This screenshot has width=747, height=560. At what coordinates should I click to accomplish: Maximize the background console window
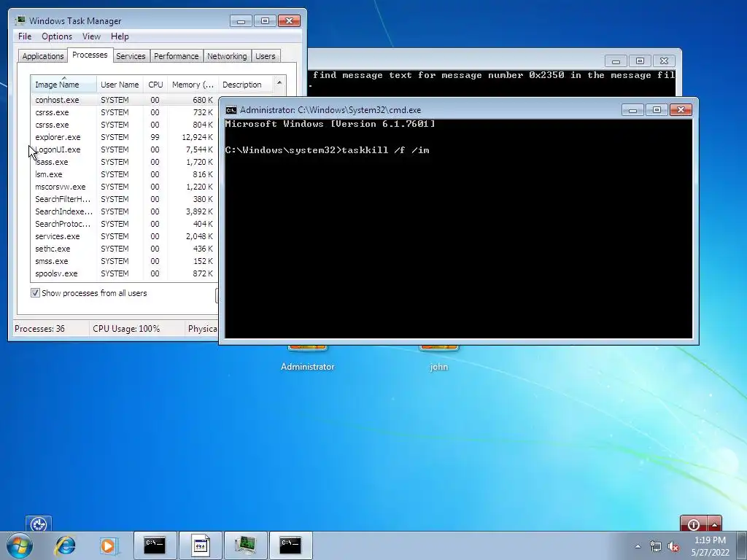pos(640,61)
